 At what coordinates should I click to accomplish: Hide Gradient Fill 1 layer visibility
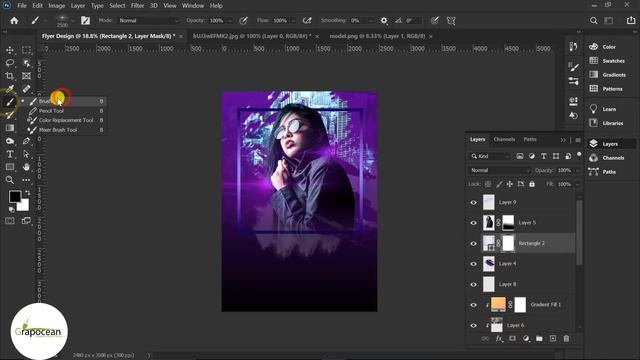pyautogui.click(x=473, y=305)
